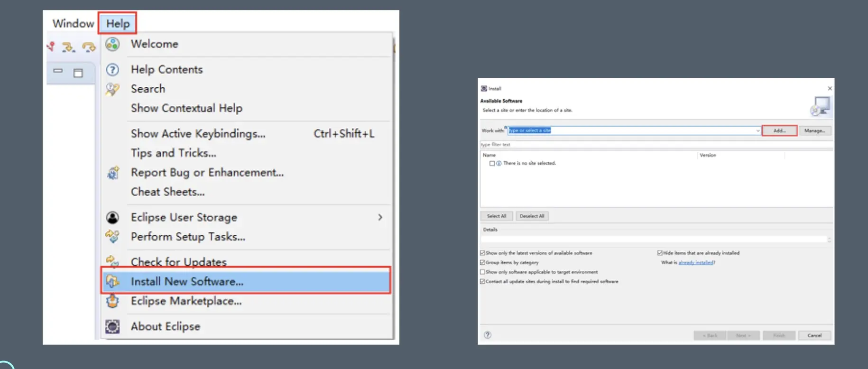
Task: Click the Help Contents question mark icon
Action: click(x=112, y=70)
